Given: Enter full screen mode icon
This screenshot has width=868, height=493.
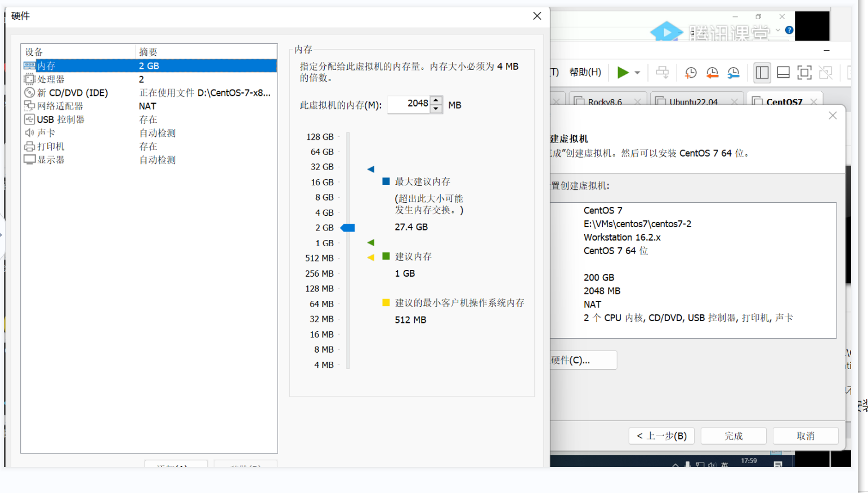Looking at the screenshot, I should click(804, 72).
